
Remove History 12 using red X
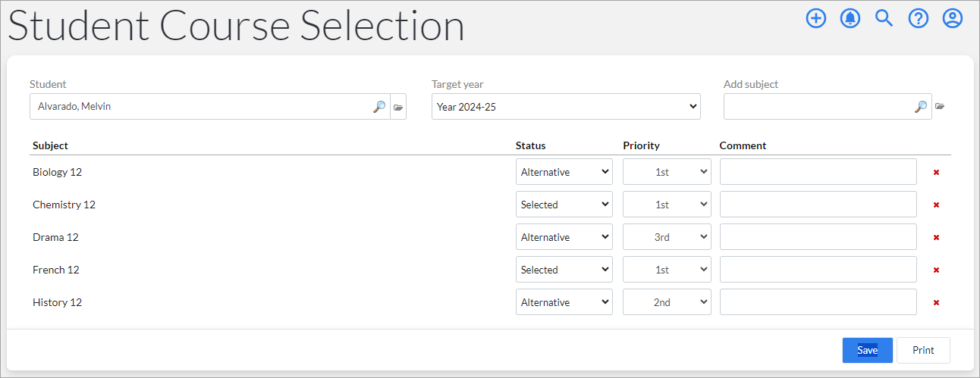pos(936,302)
